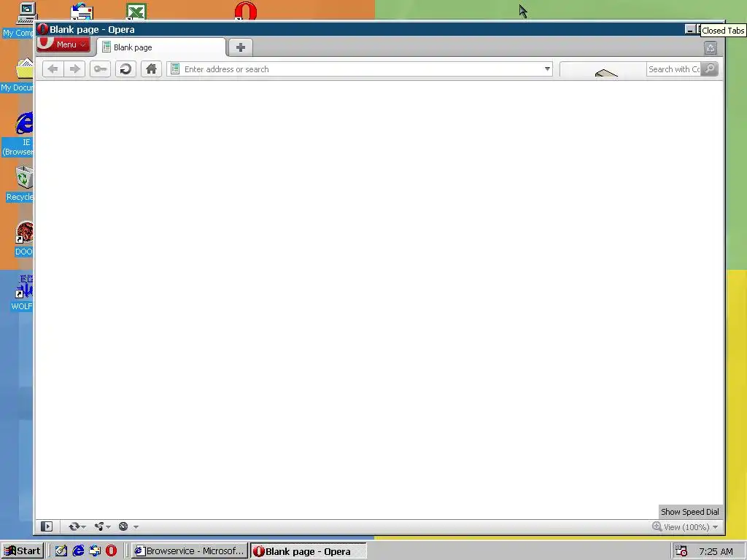Open the Opera Link sync status icon

point(74,526)
